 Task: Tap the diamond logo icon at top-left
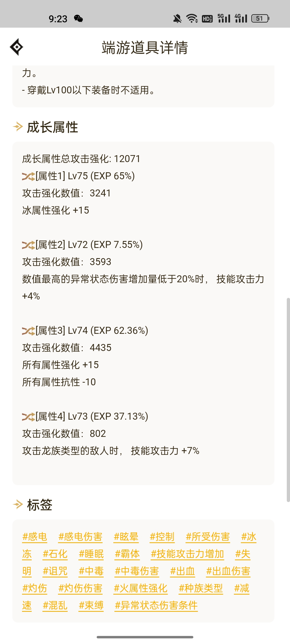tap(17, 47)
